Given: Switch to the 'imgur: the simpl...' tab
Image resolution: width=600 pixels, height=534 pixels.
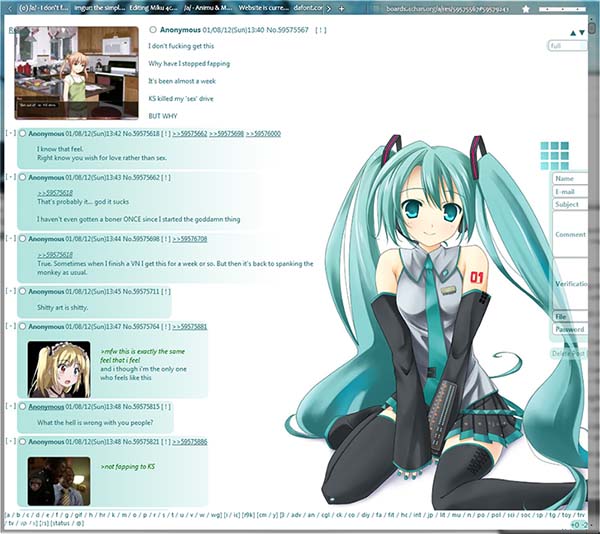Looking at the screenshot, I should pos(99,8).
